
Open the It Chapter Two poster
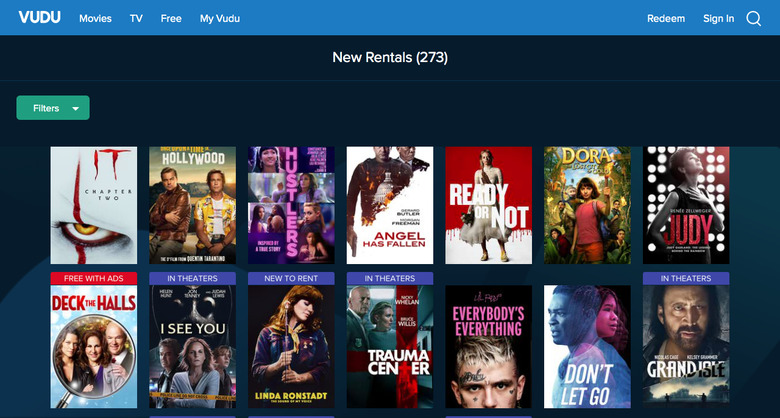93,205
